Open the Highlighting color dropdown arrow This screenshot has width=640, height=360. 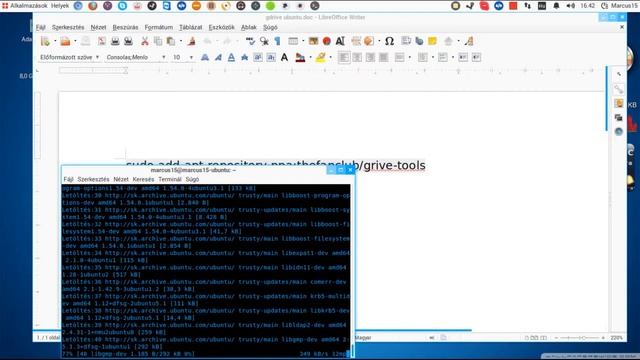(x=330, y=58)
